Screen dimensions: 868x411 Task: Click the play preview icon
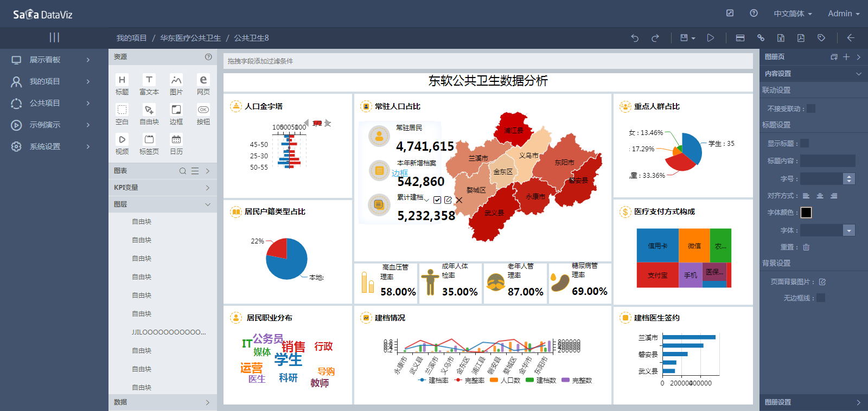711,38
